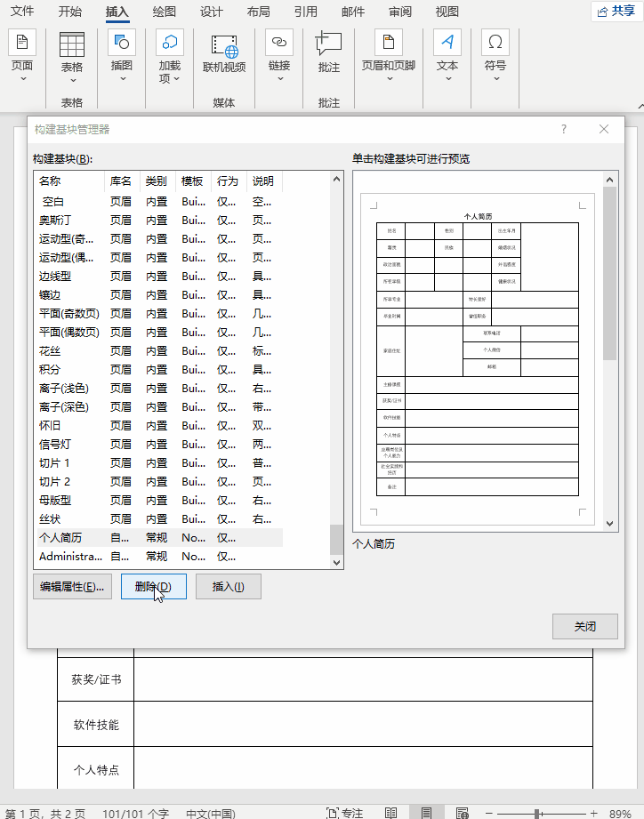The image size is (644, 819).
Task: Open the 布局 tab
Action: (x=259, y=11)
